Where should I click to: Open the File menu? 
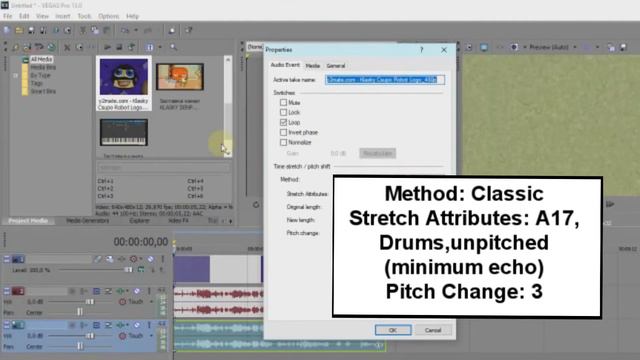7,16
